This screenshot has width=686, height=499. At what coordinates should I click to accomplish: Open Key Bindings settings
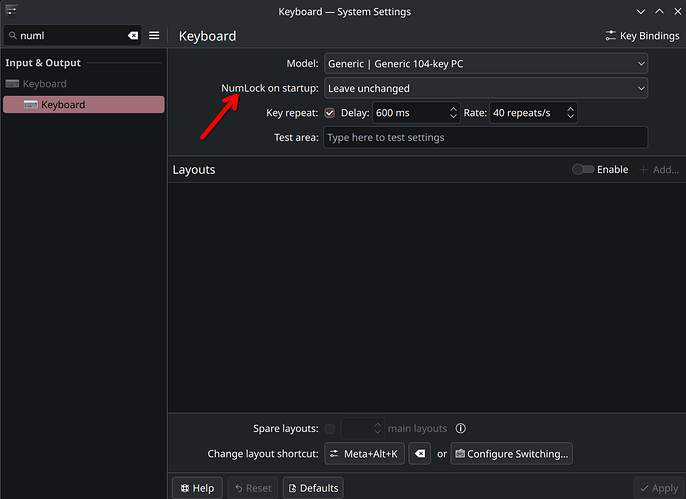642,35
